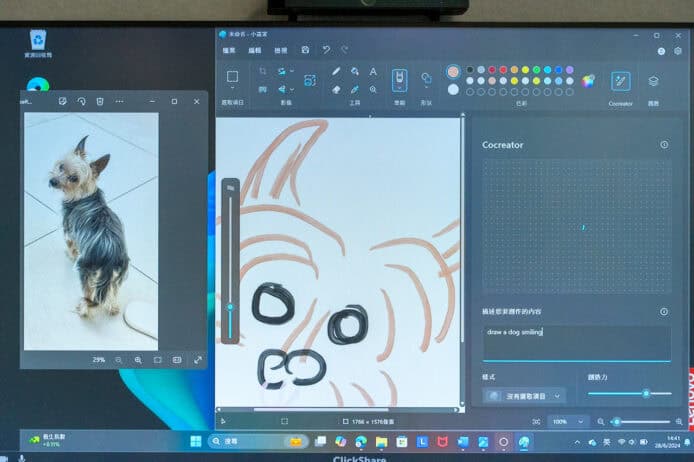Expand the Selection tool dropdown
The width and height of the screenshot is (694, 462).
pyautogui.click(x=232, y=89)
